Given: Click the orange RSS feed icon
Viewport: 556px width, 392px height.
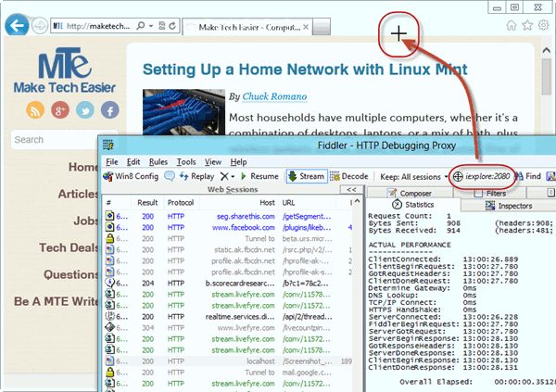Looking at the screenshot, I should click(x=35, y=110).
